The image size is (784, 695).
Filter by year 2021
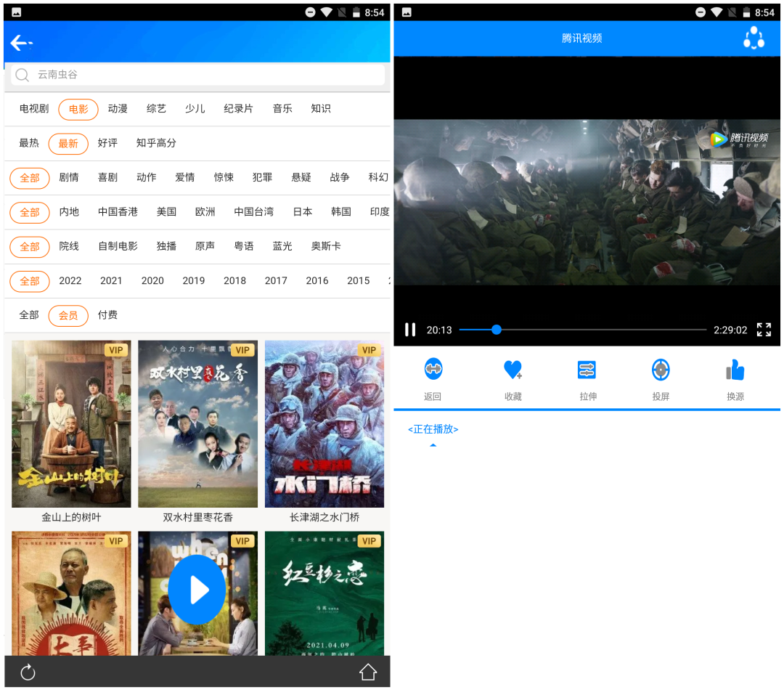pyautogui.click(x=111, y=281)
